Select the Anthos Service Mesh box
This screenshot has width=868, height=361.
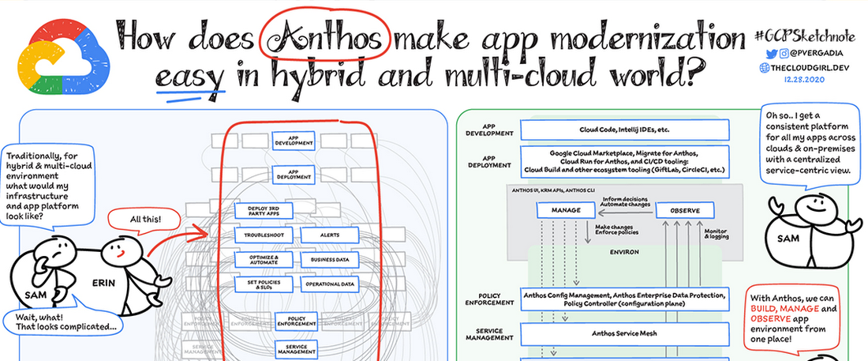[624, 334]
